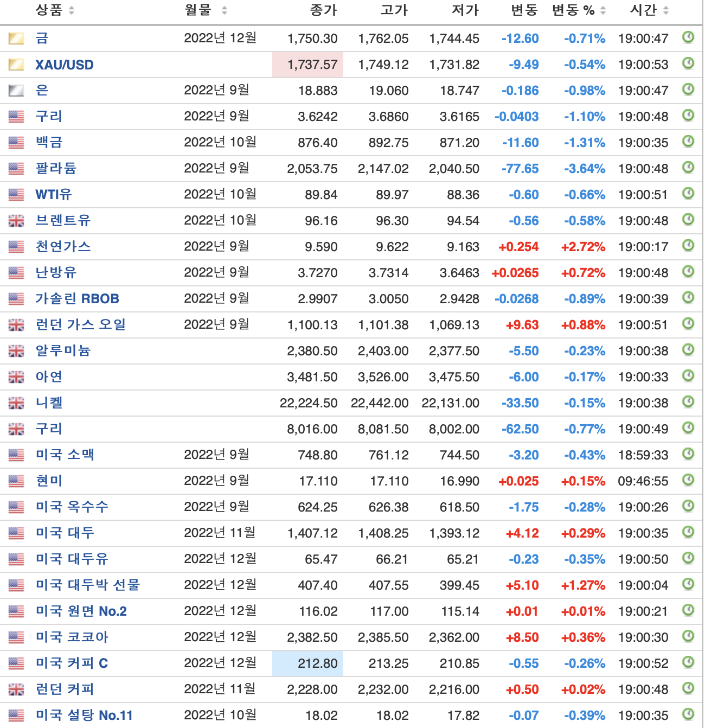The width and height of the screenshot is (705, 728).
Task: Open the 천연가스 link
Action: tap(63, 246)
